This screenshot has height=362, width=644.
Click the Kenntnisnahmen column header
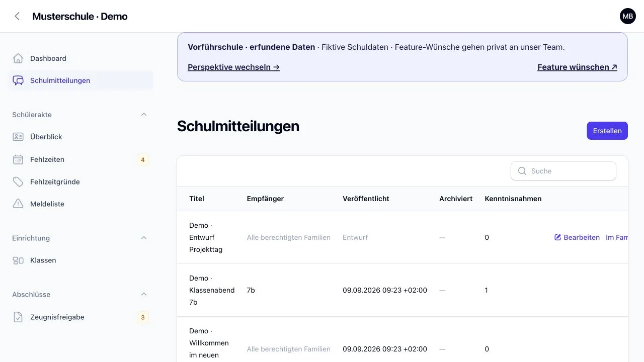pos(513,199)
